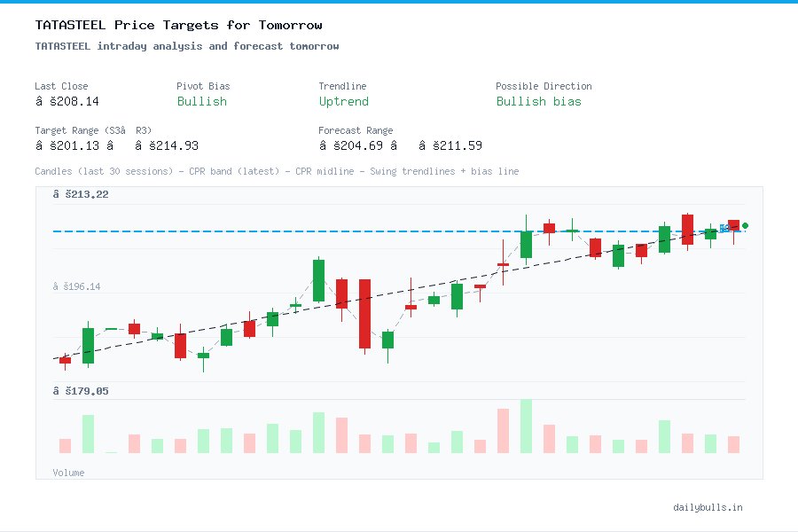The image size is (798, 532).
Task: Select the Trendline Uptrend status
Action: click(x=343, y=101)
